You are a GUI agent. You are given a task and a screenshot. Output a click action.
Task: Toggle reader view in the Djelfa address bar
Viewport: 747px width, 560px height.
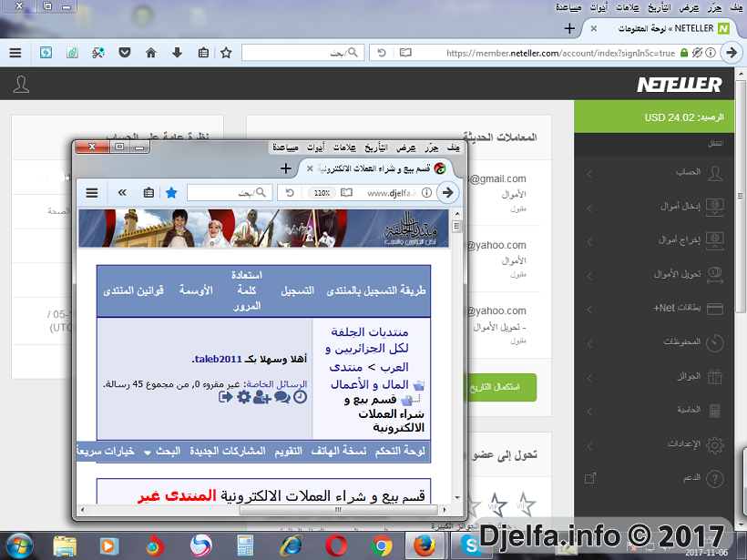click(346, 192)
